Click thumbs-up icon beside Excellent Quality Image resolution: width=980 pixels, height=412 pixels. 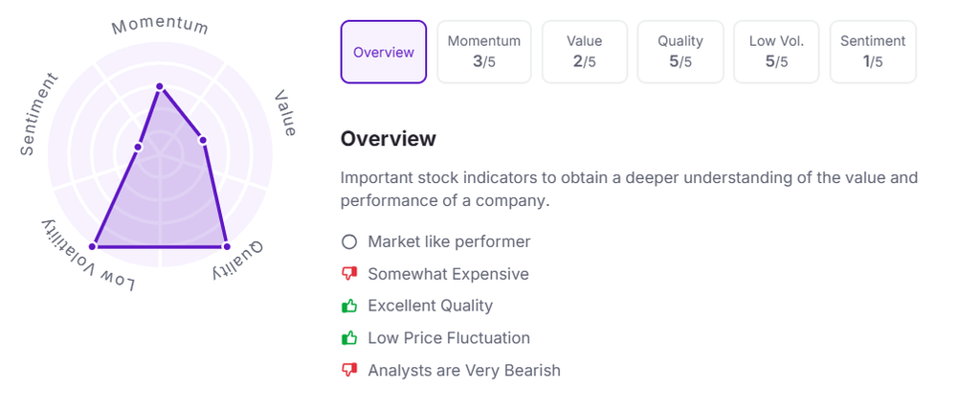[349, 307]
